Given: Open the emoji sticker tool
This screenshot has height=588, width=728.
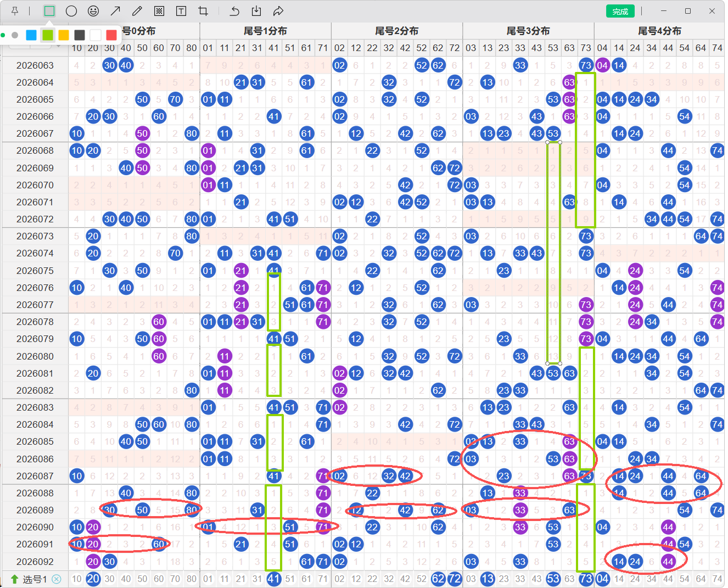Looking at the screenshot, I should click(x=93, y=11).
